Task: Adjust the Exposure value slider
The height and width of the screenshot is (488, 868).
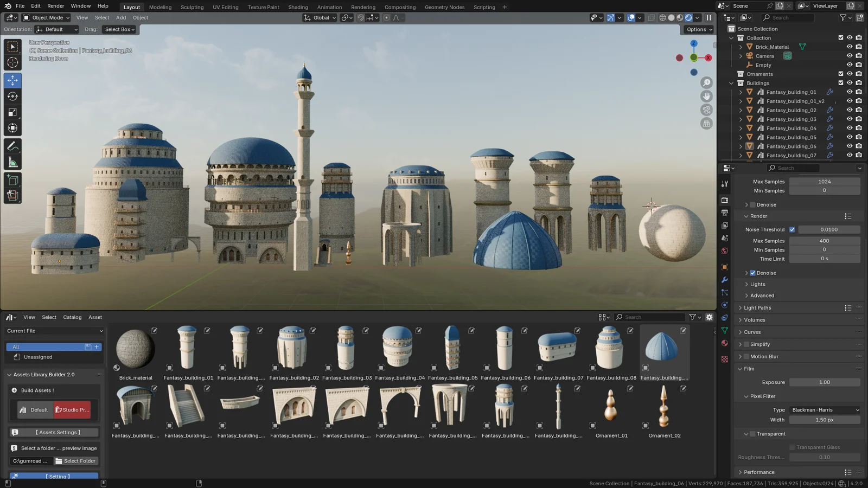Action: click(825, 382)
